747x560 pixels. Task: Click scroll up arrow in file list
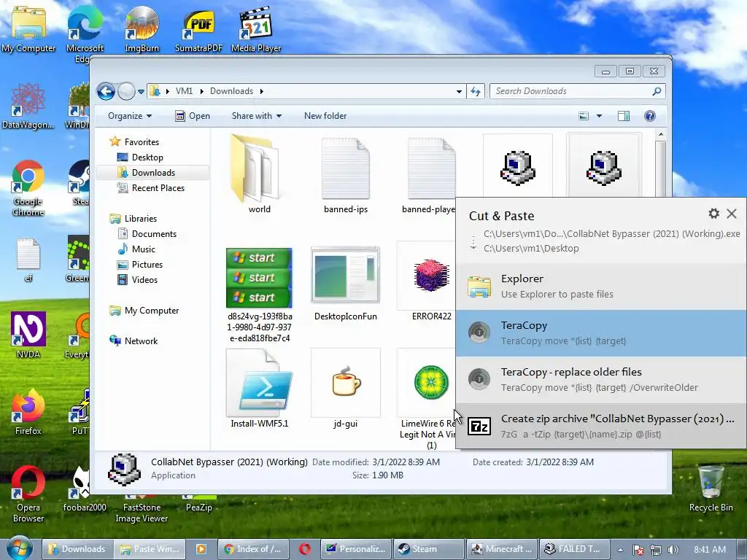point(661,135)
